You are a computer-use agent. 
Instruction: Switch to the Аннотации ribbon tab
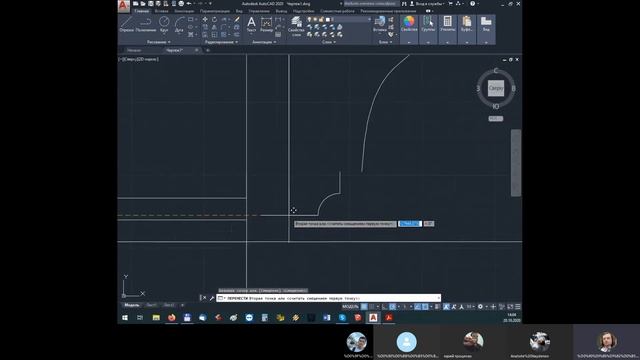coord(184,11)
